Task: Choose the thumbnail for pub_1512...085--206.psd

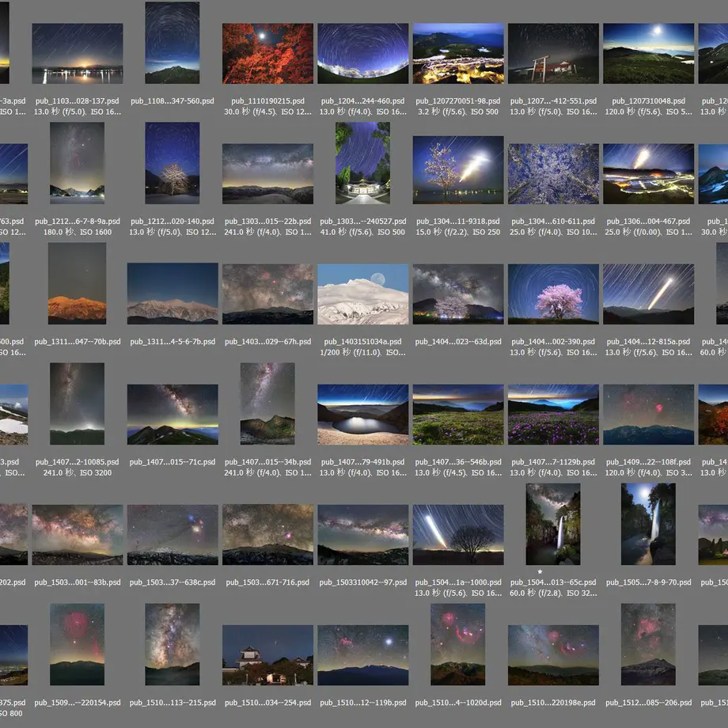Action: point(648,644)
